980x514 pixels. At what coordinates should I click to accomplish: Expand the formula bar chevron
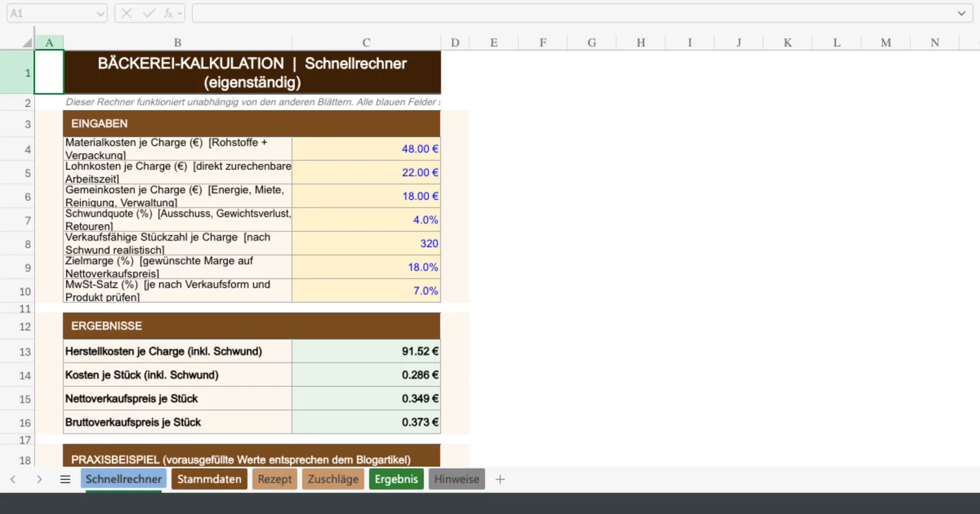962,13
